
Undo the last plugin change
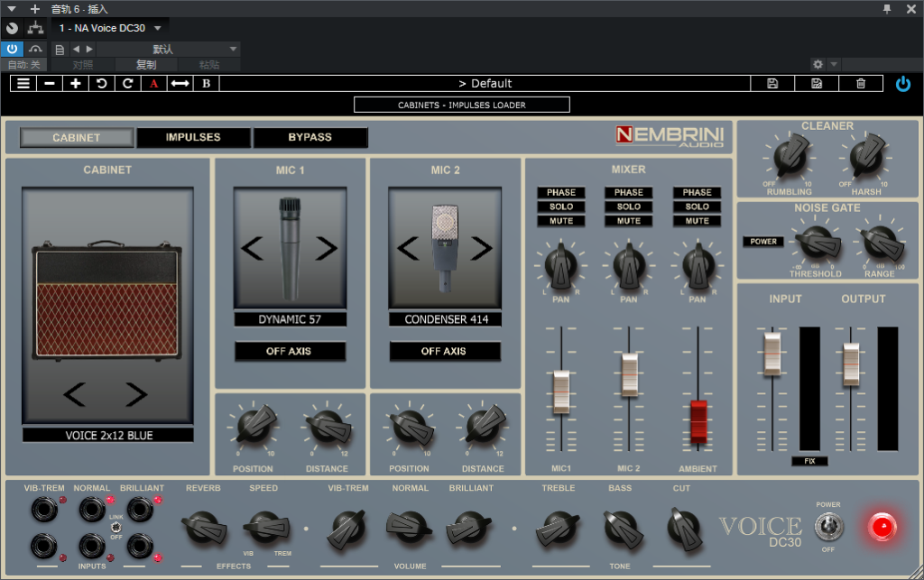click(x=101, y=84)
